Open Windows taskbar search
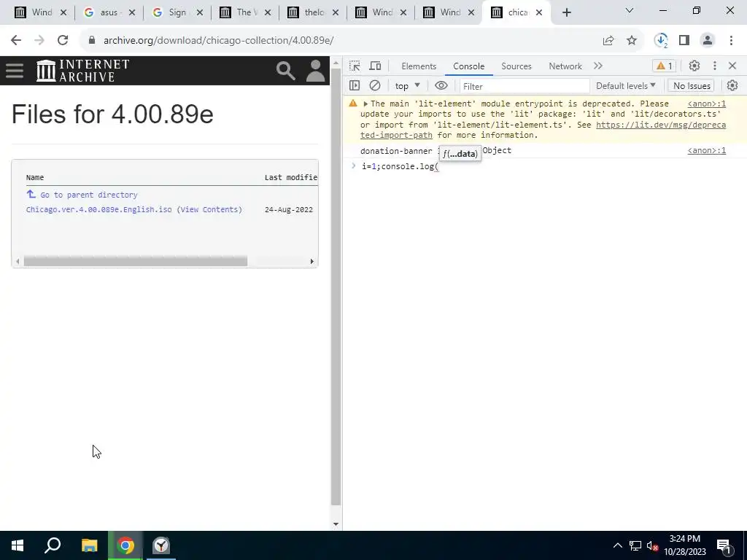 (53, 545)
